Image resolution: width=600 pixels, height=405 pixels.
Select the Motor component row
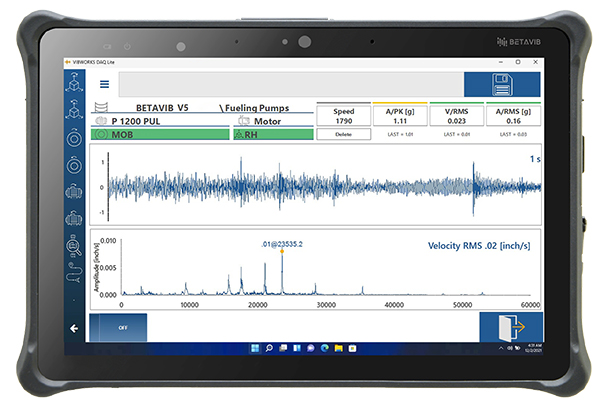click(x=273, y=121)
